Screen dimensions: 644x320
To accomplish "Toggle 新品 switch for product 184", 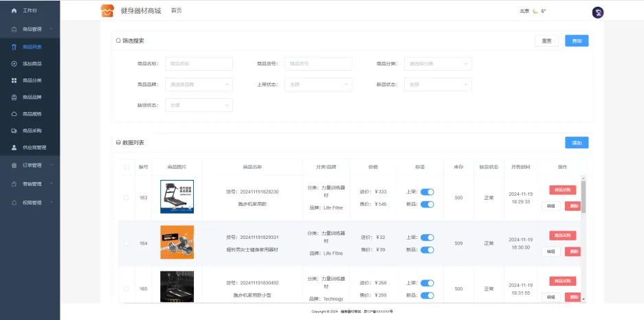I will tap(427, 249).
